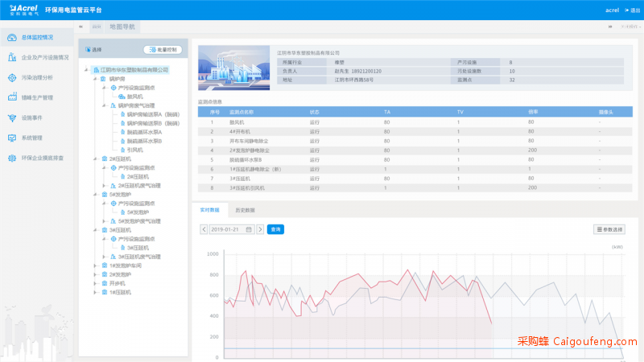Image resolution: width=644 pixels, height=362 pixels.
Task: Click the tab-strip left double arrow
Action: pos(81,27)
